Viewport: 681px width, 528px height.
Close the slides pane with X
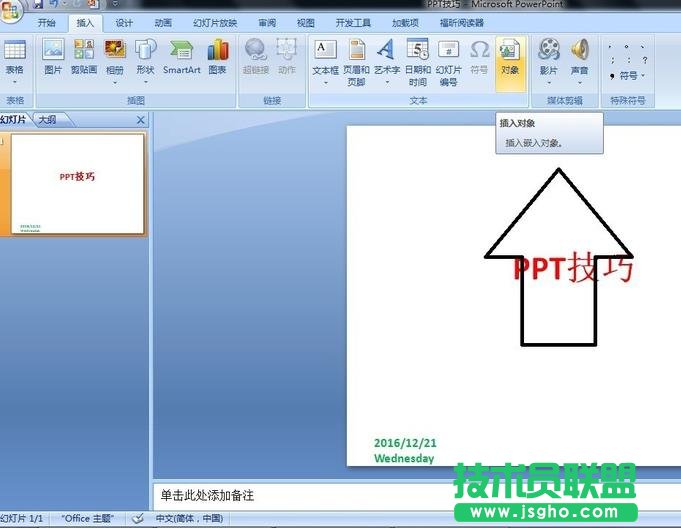[141, 120]
